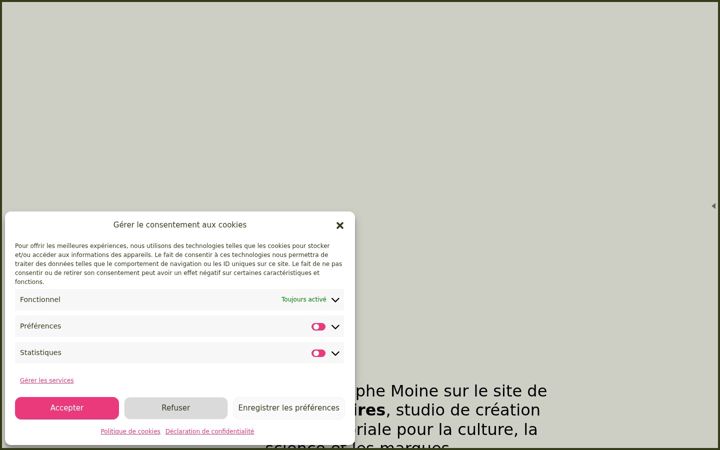Open the Politique de cookies link

pos(130,431)
